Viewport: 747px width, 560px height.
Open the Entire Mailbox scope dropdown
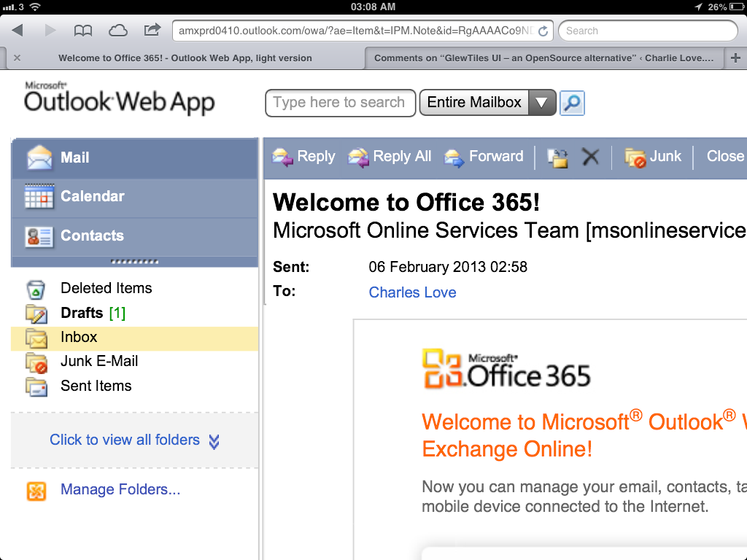541,102
